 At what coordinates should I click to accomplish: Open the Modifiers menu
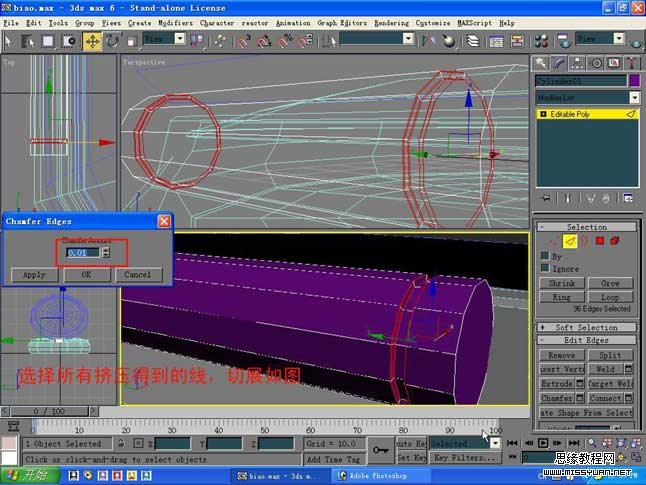[175, 23]
